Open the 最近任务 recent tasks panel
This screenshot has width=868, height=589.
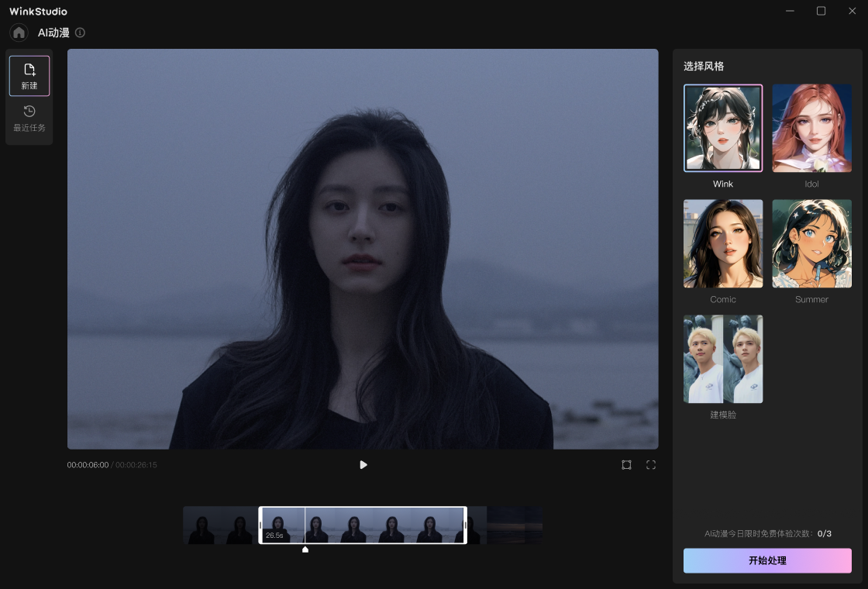click(29, 116)
